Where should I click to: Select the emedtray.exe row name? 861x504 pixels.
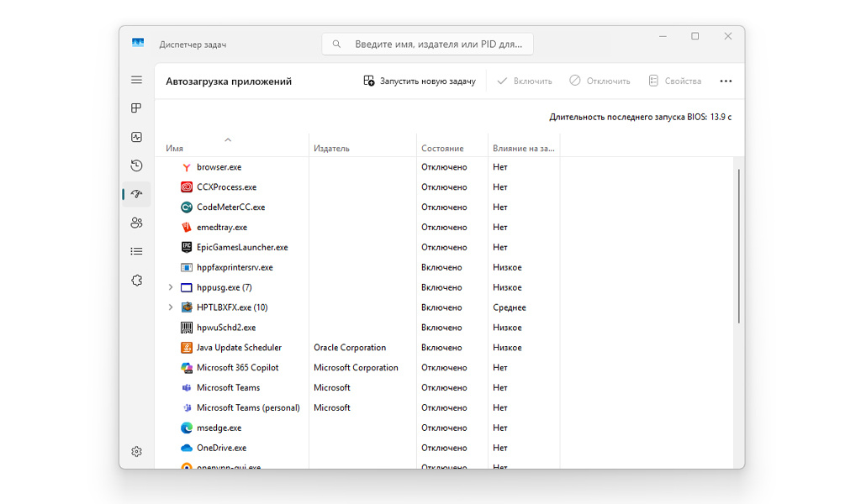222,227
